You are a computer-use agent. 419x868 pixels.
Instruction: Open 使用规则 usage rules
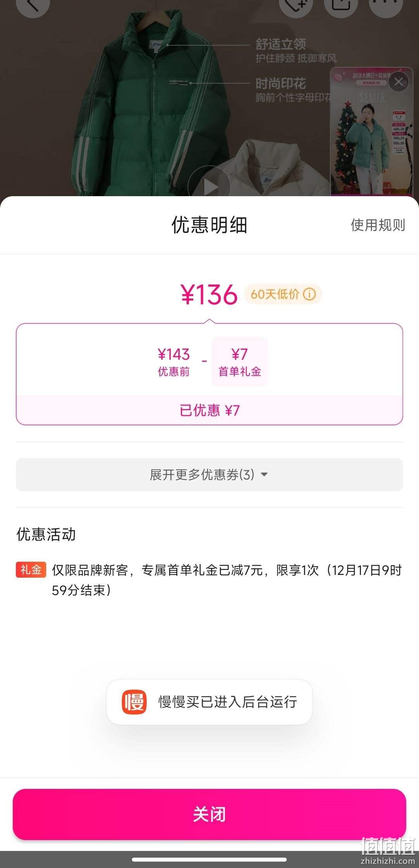[378, 225]
